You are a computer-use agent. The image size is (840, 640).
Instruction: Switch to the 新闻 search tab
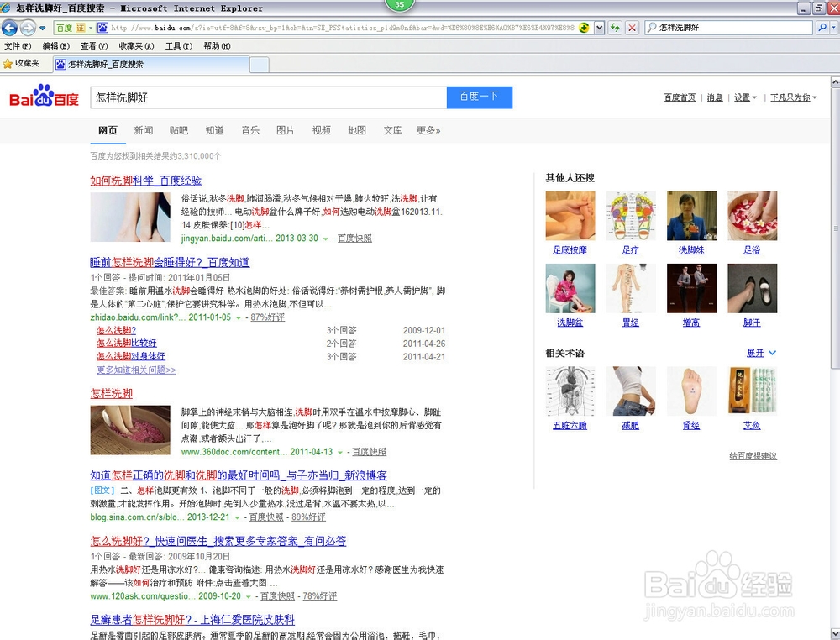coord(144,130)
